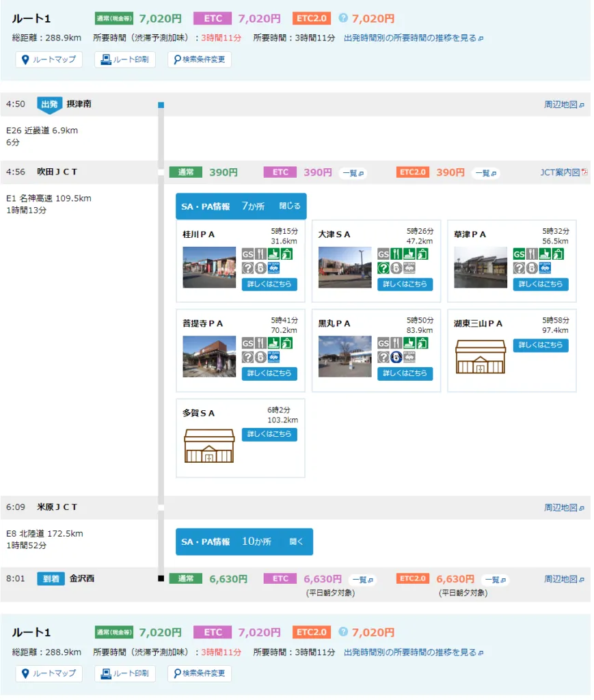Click the E1 名神高速 109.5km segment text
The height and width of the screenshot is (700, 594).
(49, 199)
